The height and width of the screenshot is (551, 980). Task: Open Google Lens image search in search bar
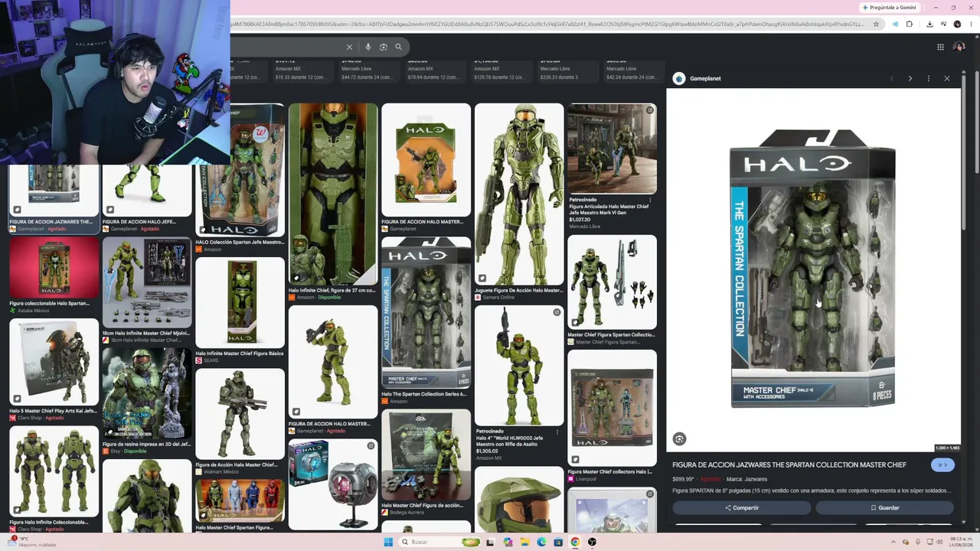384,47
